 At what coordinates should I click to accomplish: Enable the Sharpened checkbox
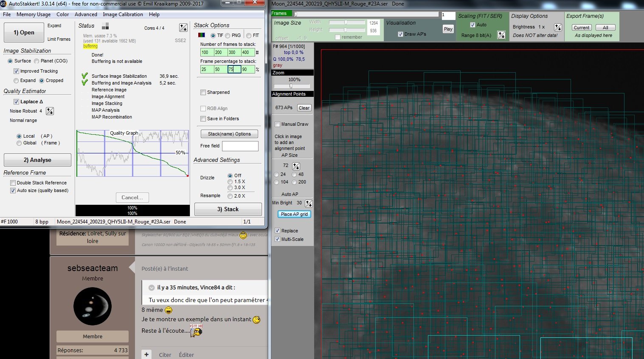(x=203, y=92)
